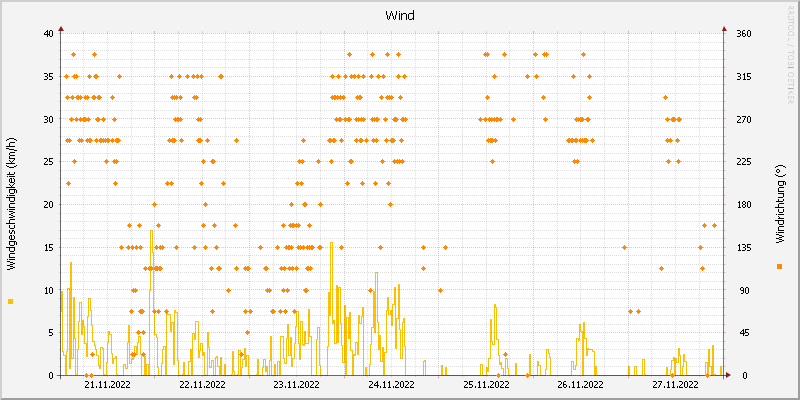Click the Windgeschwindigkeit (km/h) axis label
This screenshot has width=800, height=400.
pos(11,204)
